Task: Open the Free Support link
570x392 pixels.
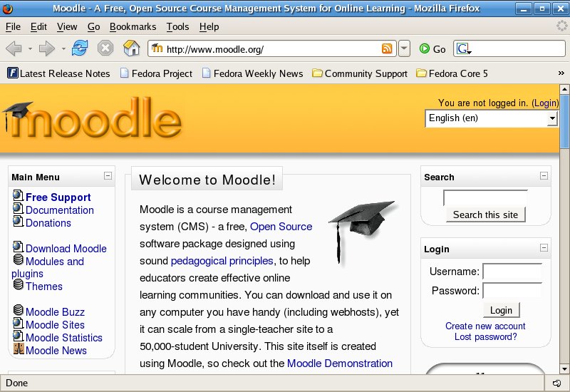Action: point(58,197)
